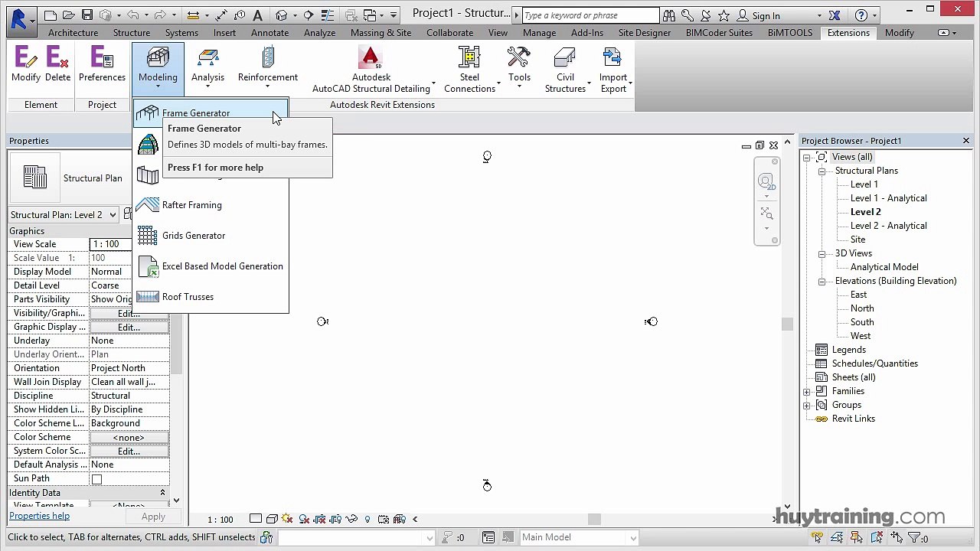Open the Tools dropdown
980x551 pixels.
[519, 67]
